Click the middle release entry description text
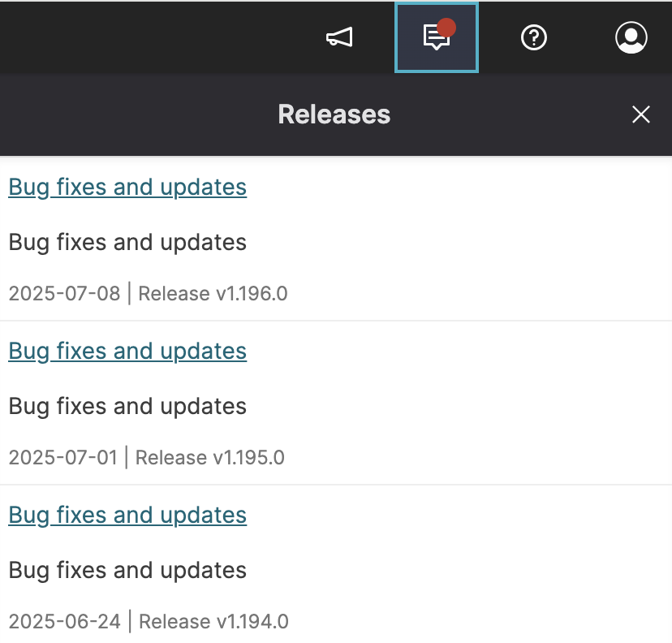 (127, 406)
